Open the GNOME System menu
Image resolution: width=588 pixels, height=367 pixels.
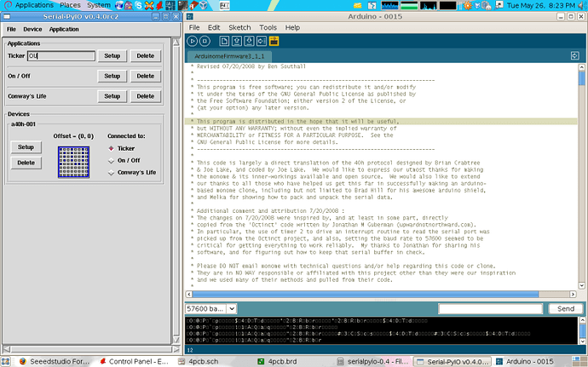click(x=99, y=5)
